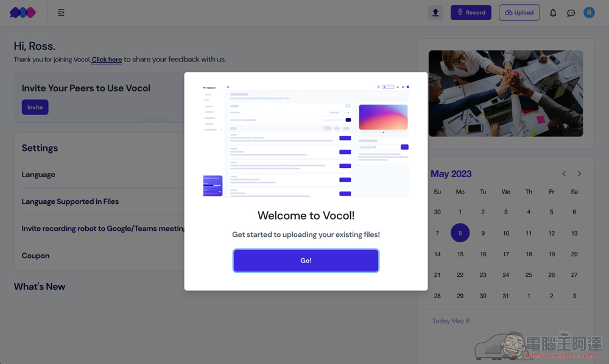Click the Go! button in welcome dialog
This screenshot has width=609, height=364.
(306, 261)
